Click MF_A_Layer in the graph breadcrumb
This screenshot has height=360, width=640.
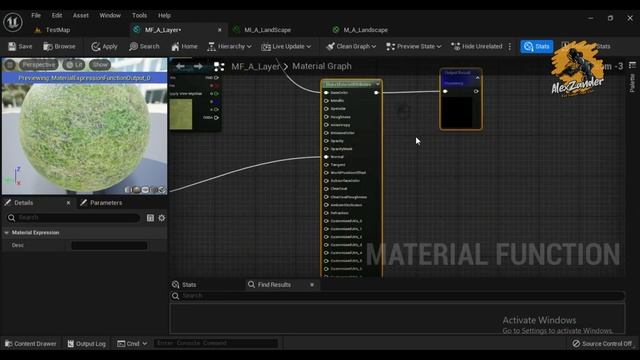click(256, 66)
